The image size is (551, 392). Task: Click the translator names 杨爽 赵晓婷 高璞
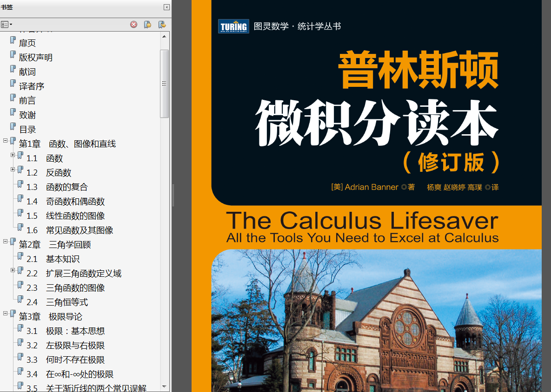[454, 187]
